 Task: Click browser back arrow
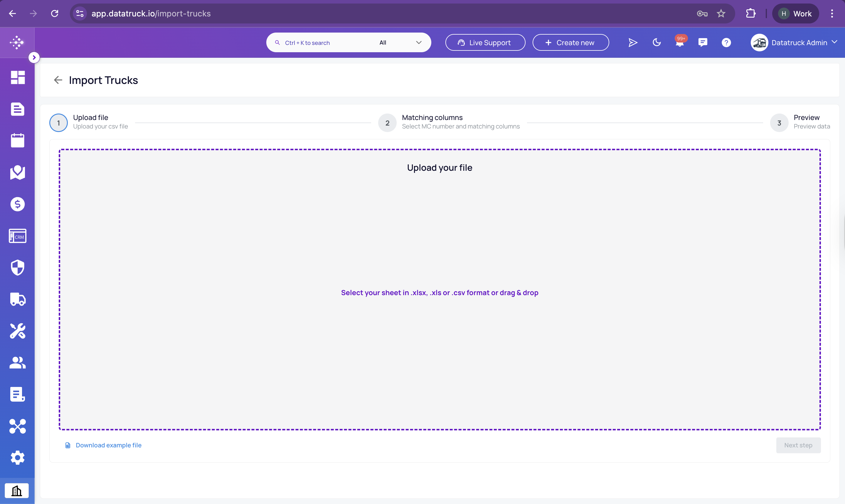[x=12, y=13]
